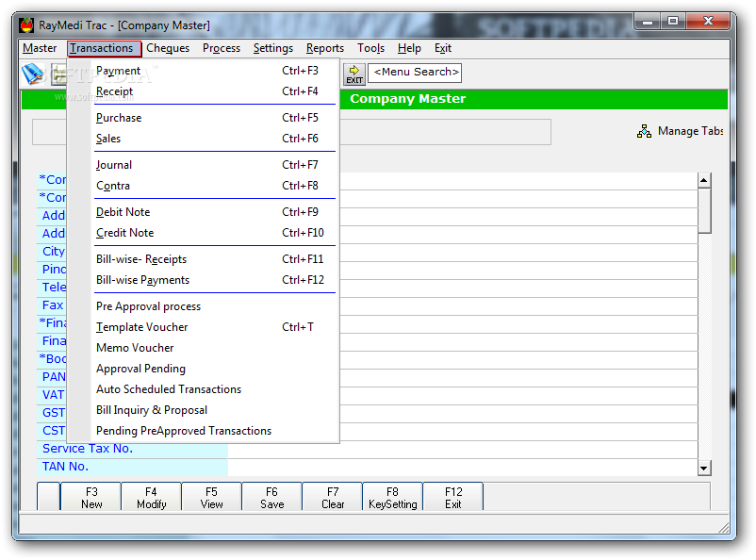The image size is (756, 560).
Task: Click the Service Tax No. label
Action: [x=88, y=449]
